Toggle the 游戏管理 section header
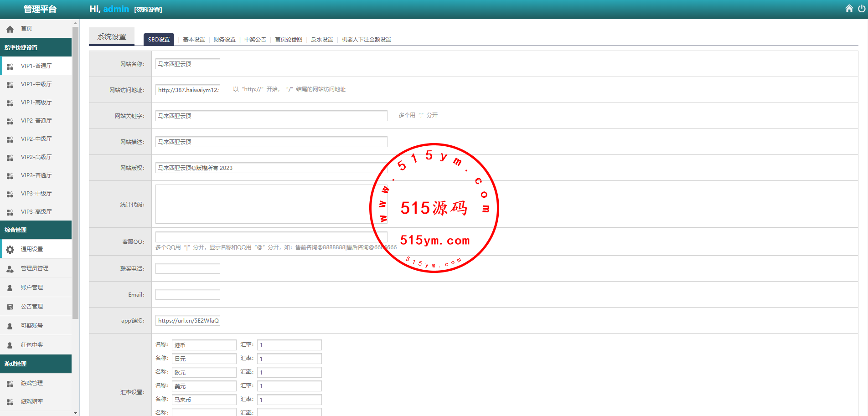Viewport: 868px width, 416px height. click(x=36, y=364)
